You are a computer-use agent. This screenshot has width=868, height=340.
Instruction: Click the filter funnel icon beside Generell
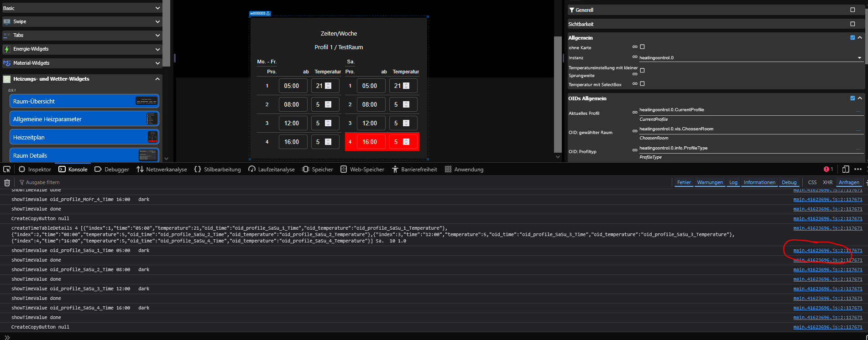571,10
